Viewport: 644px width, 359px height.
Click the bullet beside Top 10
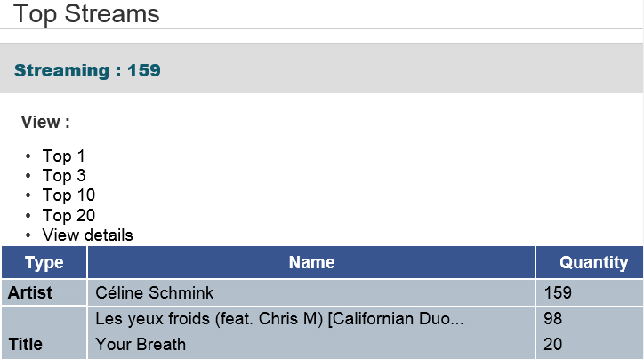(x=28, y=195)
